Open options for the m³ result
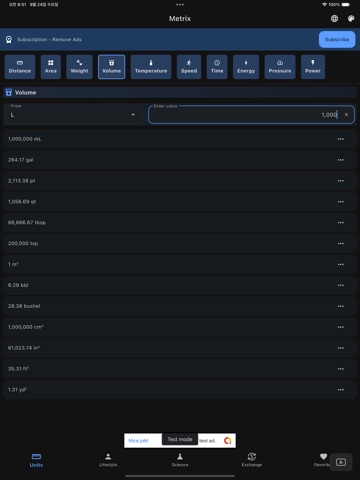This screenshot has height=480, width=360. [341, 264]
